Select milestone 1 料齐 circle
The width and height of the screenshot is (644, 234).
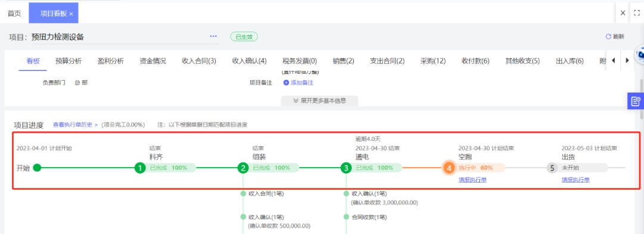pos(140,168)
